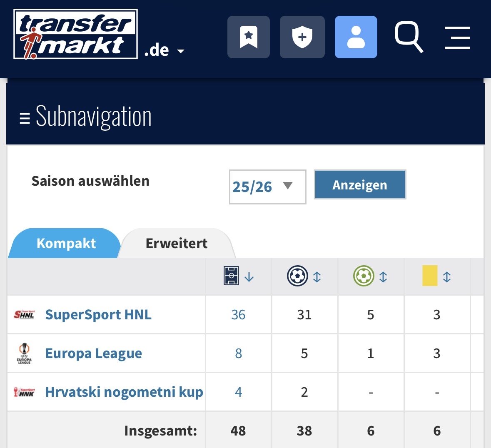Open the Europa League link

coord(94,353)
